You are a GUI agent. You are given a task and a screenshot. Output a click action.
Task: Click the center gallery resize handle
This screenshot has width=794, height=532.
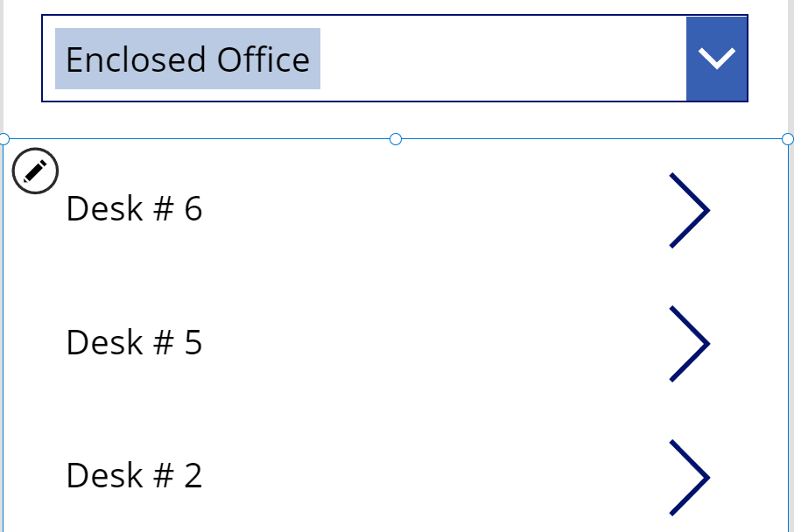pos(396,136)
